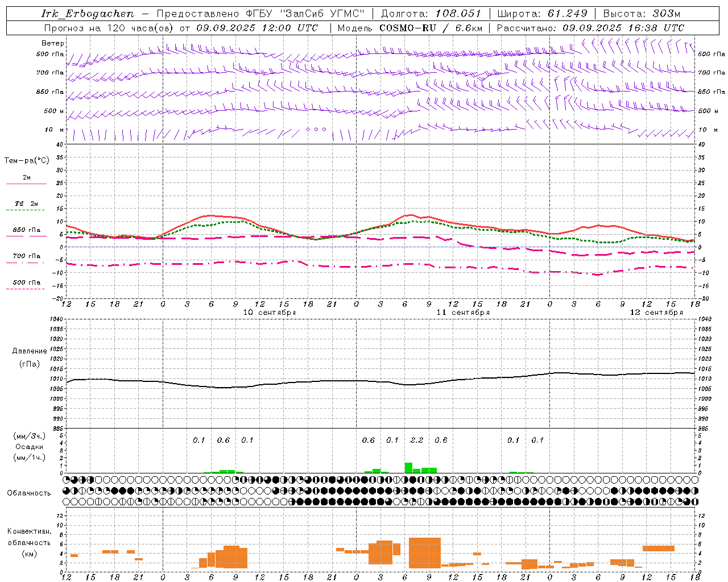The width and height of the screenshot is (728, 582).
Task: Click the right-side 850 гПа wind level label
Action: (712, 92)
